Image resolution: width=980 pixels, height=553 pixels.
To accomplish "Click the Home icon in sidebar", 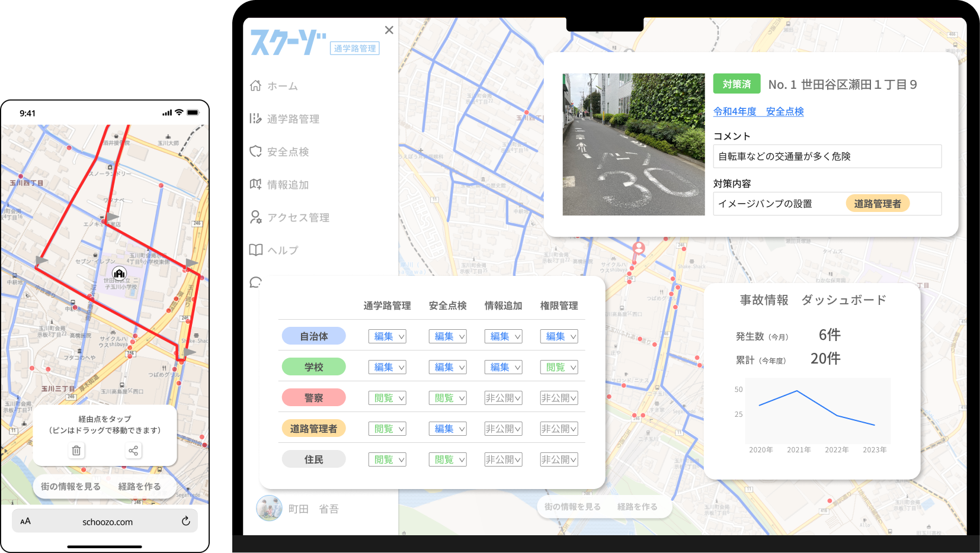I will point(255,86).
